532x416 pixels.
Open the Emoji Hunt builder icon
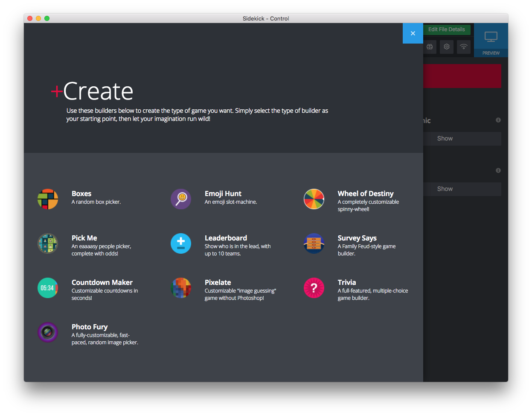point(181,199)
